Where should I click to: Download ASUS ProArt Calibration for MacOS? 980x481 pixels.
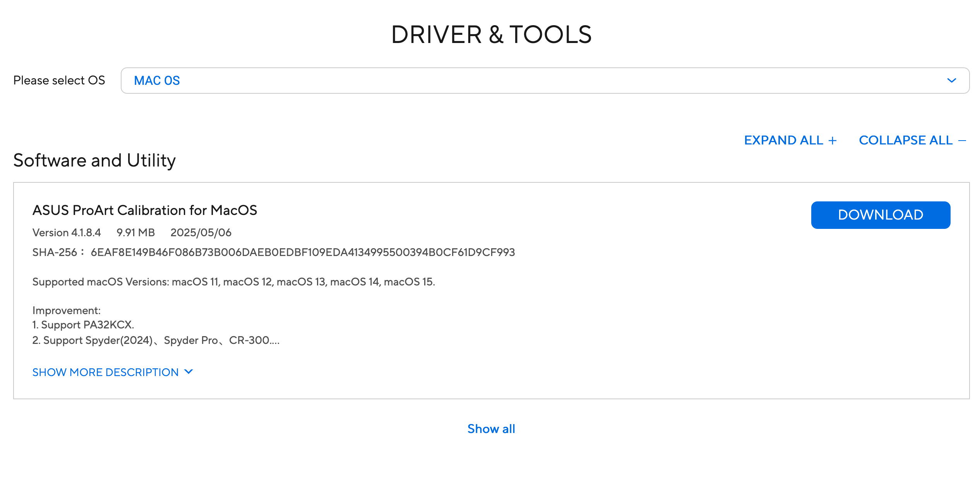click(881, 215)
